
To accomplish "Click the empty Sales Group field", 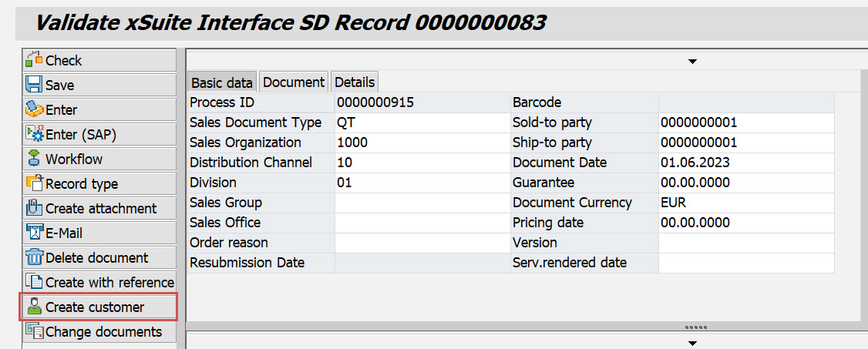I will pos(422,203).
